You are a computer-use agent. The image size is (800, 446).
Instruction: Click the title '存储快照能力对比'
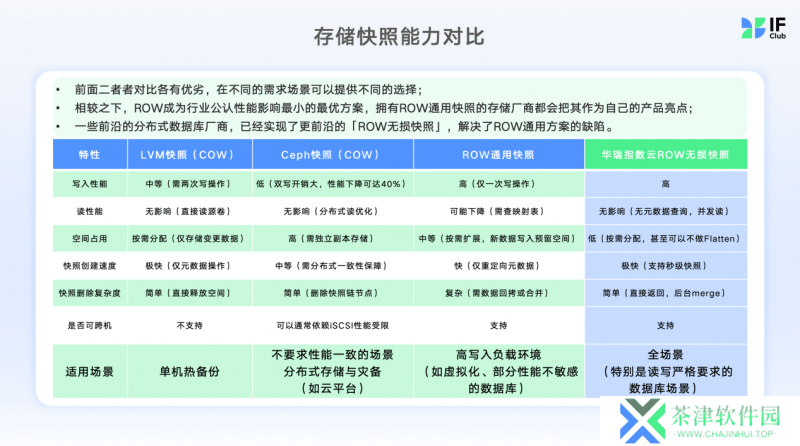(x=399, y=37)
